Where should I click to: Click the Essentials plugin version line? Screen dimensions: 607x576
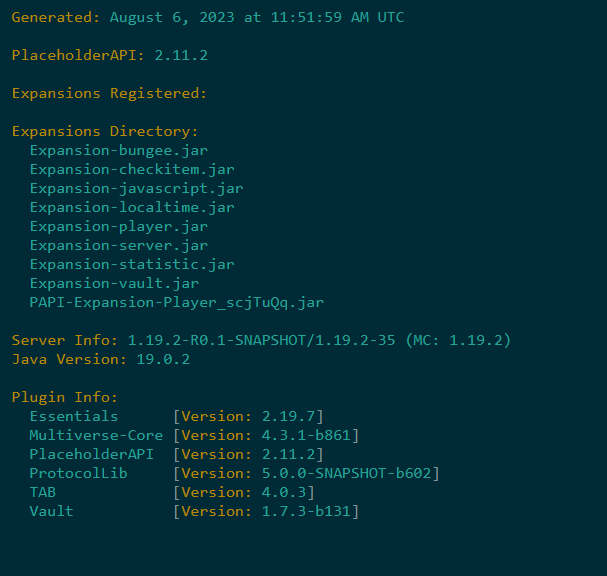pos(176,416)
